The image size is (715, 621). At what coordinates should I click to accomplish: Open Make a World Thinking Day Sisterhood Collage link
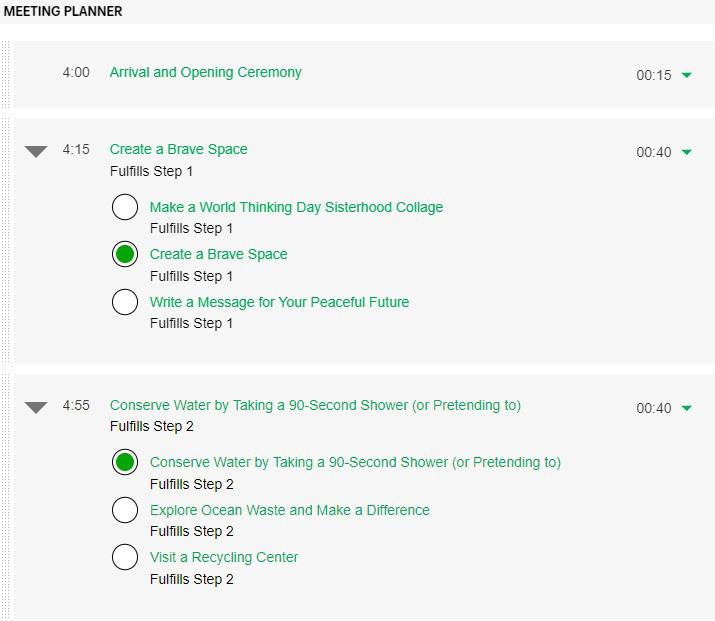(x=296, y=207)
